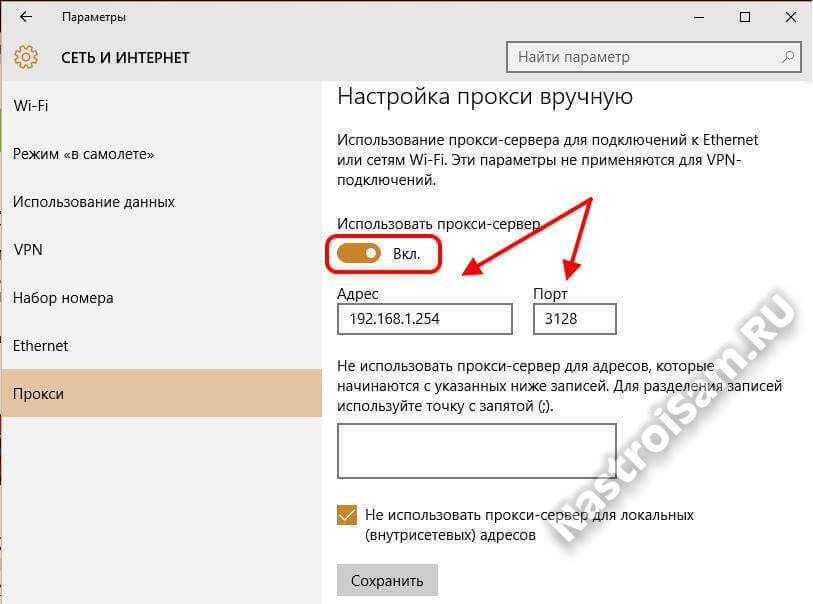Image resolution: width=813 pixels, height=604 pixels.
Task: Click 'Настройка прокси вручную' heading
Action: pos(485,96)
